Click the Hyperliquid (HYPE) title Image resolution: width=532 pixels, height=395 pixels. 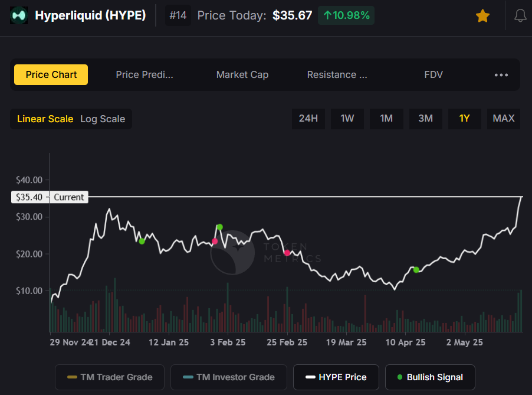[x=90, y=15]
